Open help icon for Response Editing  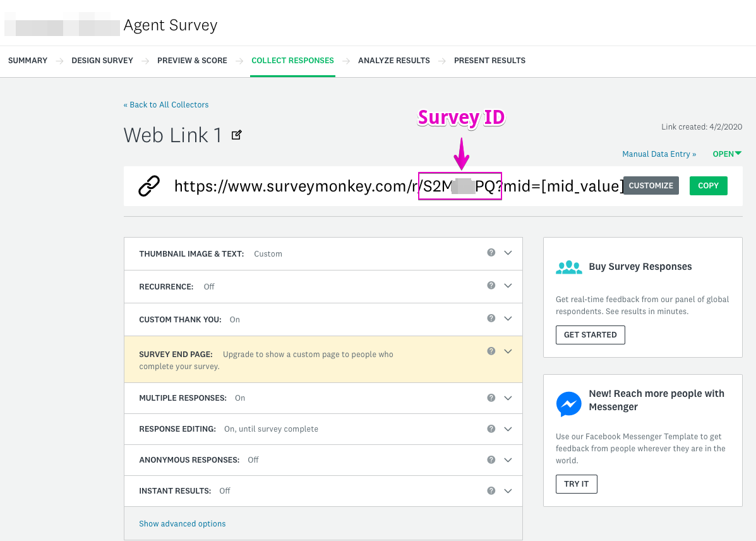pyautogui.click(x=491, y=429)
